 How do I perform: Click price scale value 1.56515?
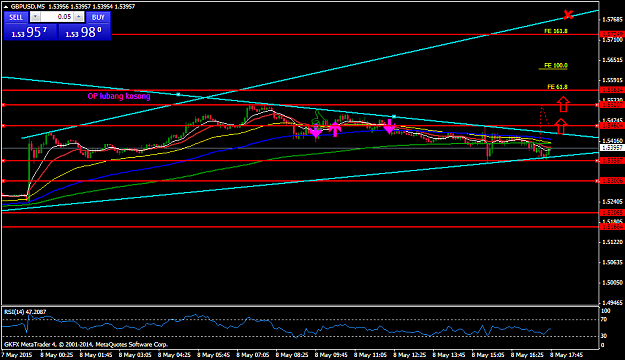[x=613, y=60]
